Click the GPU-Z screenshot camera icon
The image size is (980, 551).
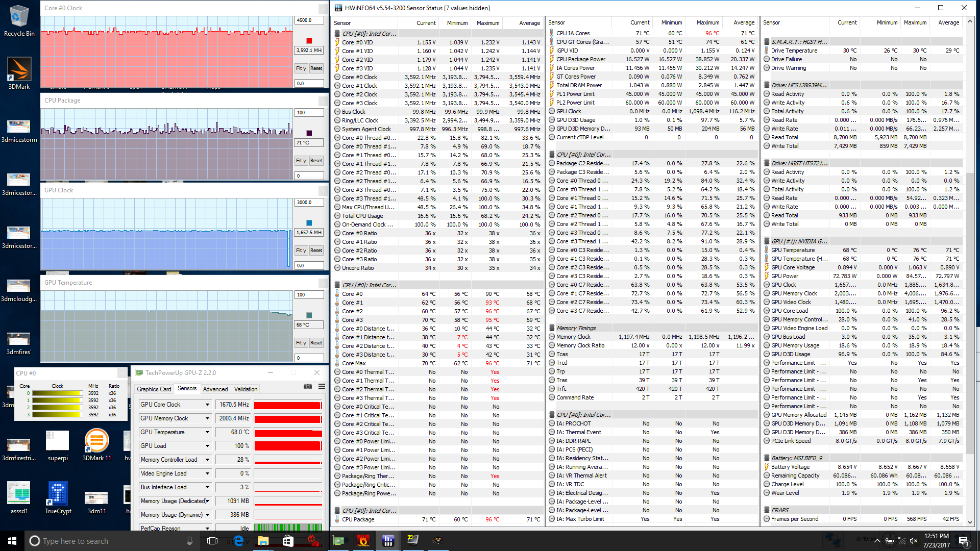tap(307, 386)
